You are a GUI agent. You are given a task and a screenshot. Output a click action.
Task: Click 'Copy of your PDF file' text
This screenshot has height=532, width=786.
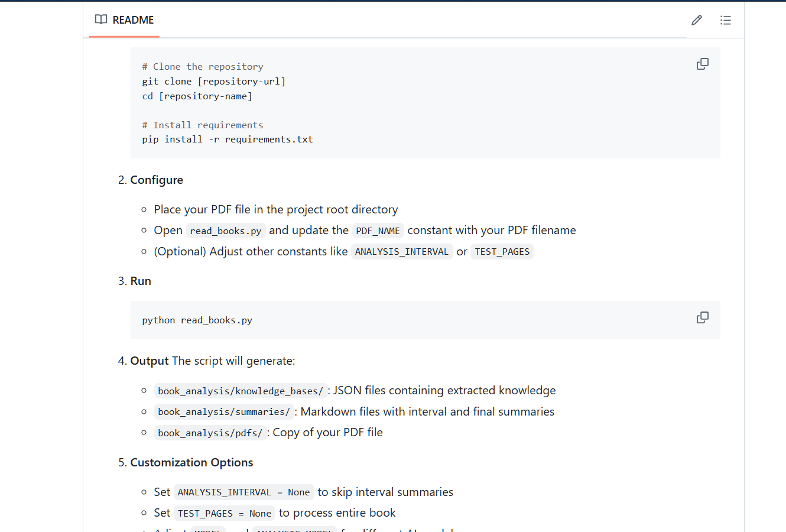[x=327, y=433]
